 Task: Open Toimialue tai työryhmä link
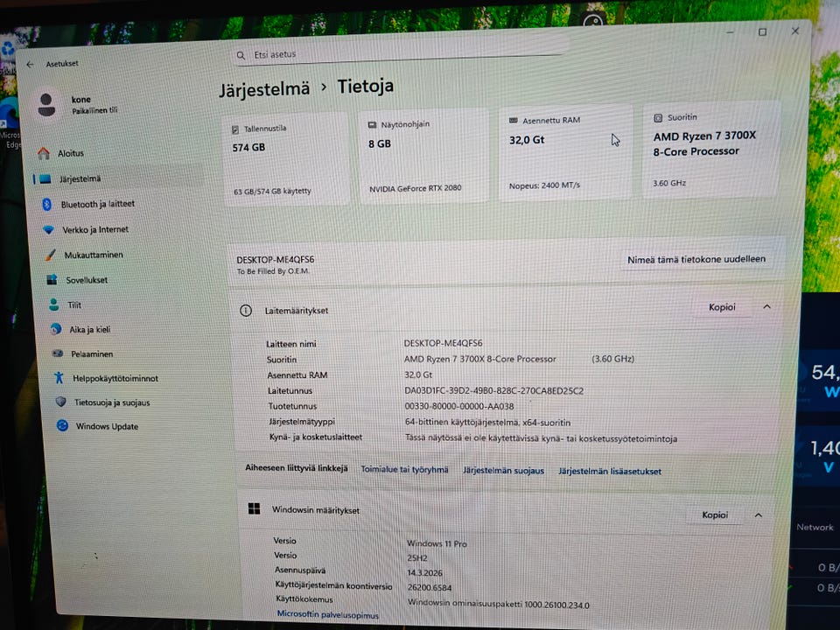[404, 470]
